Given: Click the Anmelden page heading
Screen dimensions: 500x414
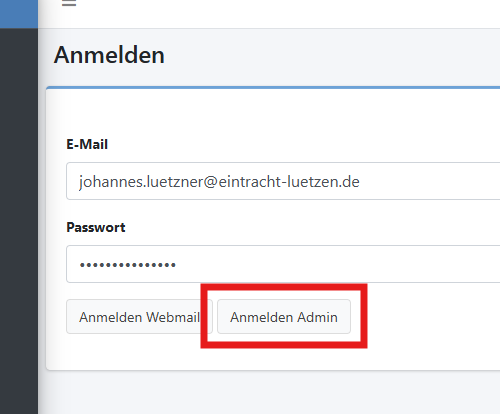Looking at the screenshot, I should tap(109, 55).
